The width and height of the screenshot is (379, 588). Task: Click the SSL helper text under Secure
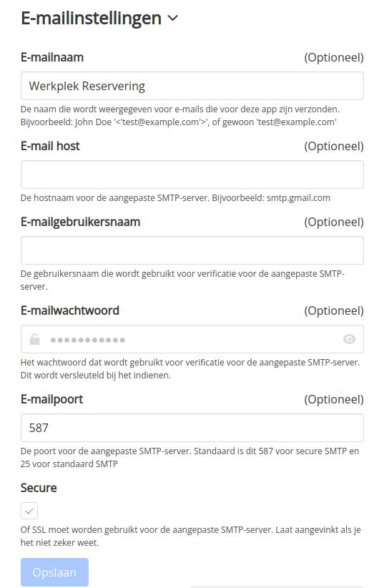[190, 536]
